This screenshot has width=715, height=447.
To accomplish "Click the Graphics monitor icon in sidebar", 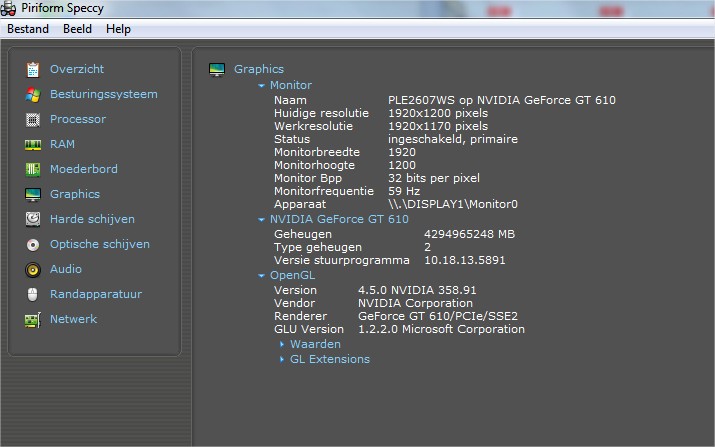I will click(x=33, y=194).
